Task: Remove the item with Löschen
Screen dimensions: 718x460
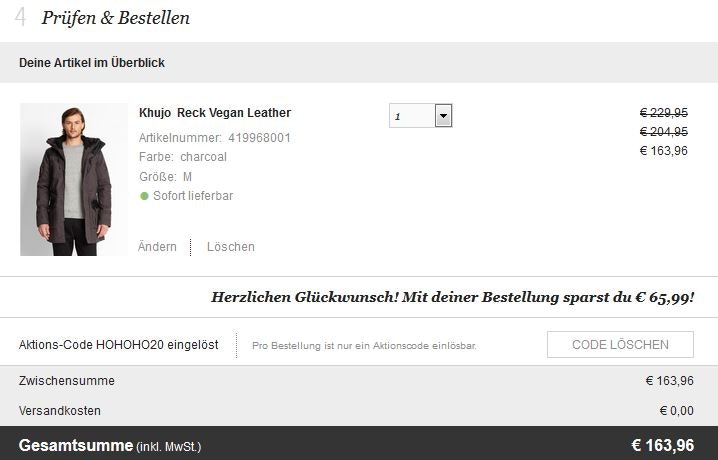Action: click(x=231, y=247)
